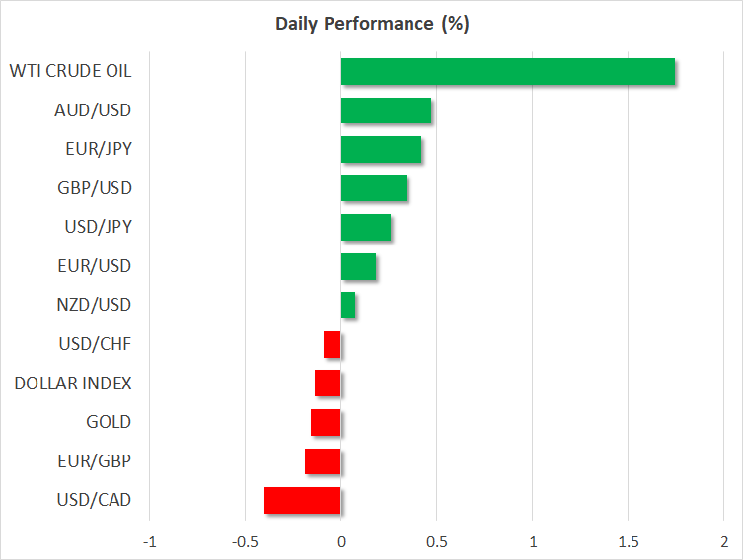Click the EUR/JPY performance bar
The height and width of the screenshot is (560, 743).
(x=381, y=150)
